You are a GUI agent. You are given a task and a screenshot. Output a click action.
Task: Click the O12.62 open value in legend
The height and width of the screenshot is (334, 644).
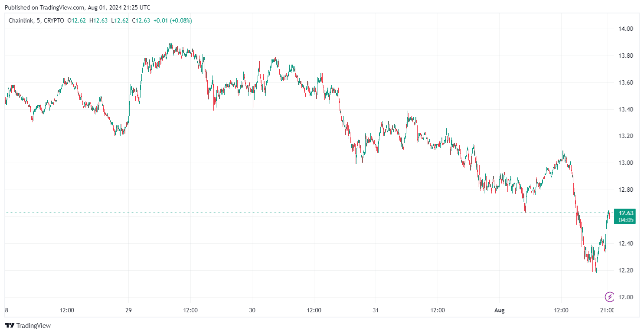coord(77,20)
